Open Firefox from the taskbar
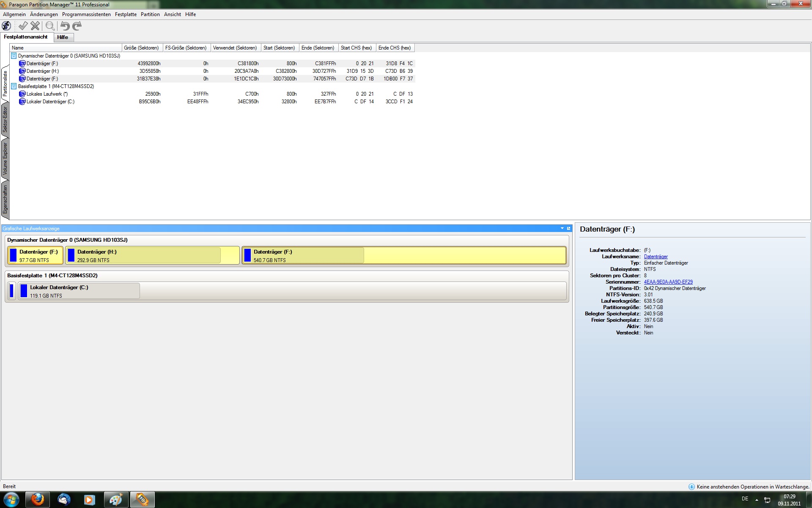812x508 pixels. pyautogui.click(x=38, y=500)
